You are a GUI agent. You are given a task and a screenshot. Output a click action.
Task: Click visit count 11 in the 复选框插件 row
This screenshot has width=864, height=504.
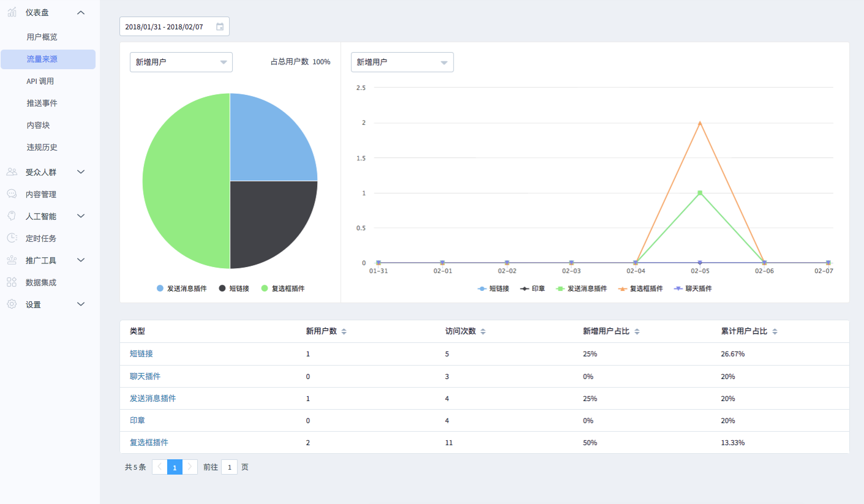[x=449, y=442]
